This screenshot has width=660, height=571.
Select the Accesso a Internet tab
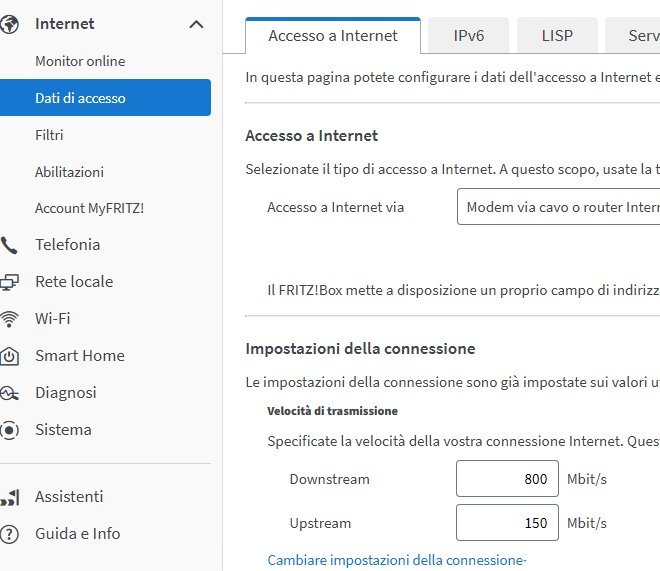(x=333, y=36)
